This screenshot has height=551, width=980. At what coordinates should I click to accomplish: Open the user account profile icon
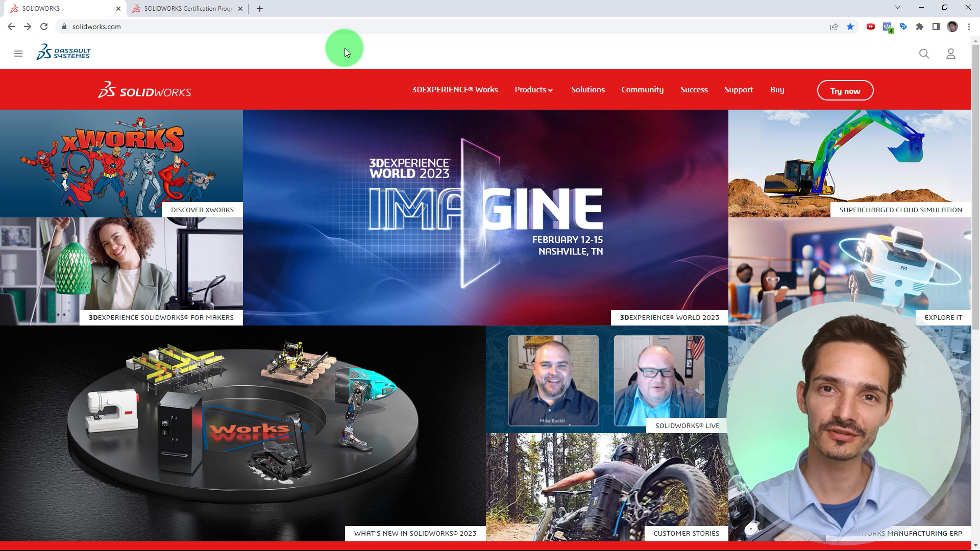pos(950,54)
